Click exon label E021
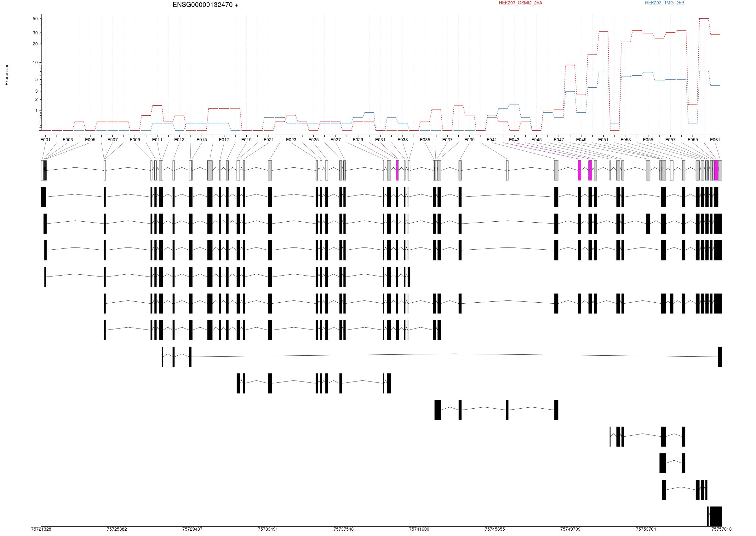The image size is (756, 536). pyautogui.click(x=269, y=140)
